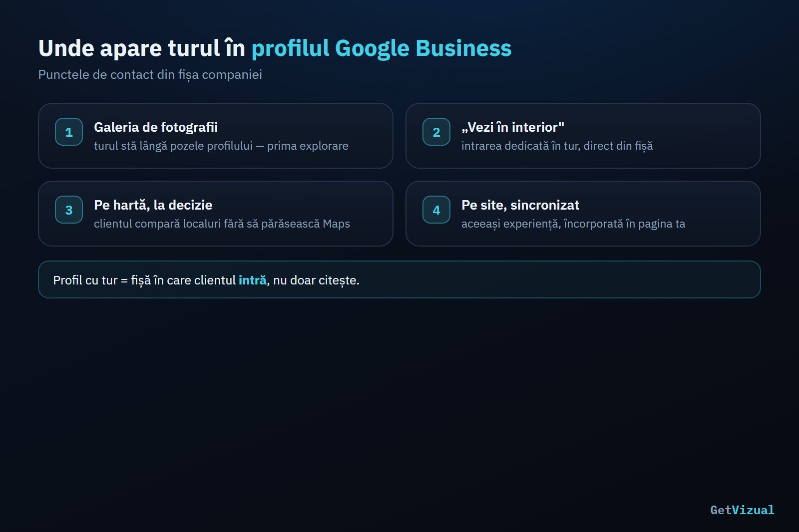The height and width of the screenshot is (532, 799).
Task: Click text "clientul compară localuri fără să părăsească Maps"
Action: pyautogui.click(x=222, y=224)
